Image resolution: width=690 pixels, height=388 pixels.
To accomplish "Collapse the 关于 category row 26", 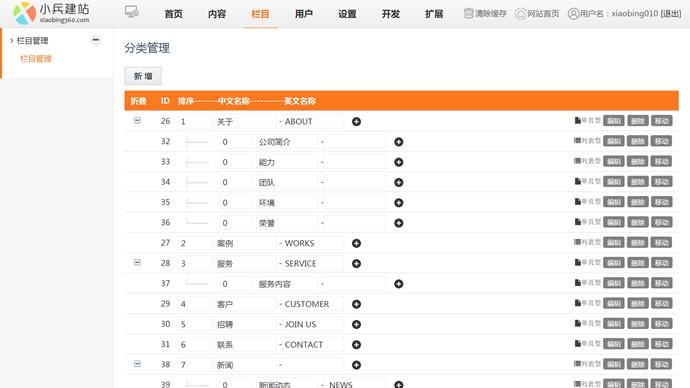I will pos(137,121).
